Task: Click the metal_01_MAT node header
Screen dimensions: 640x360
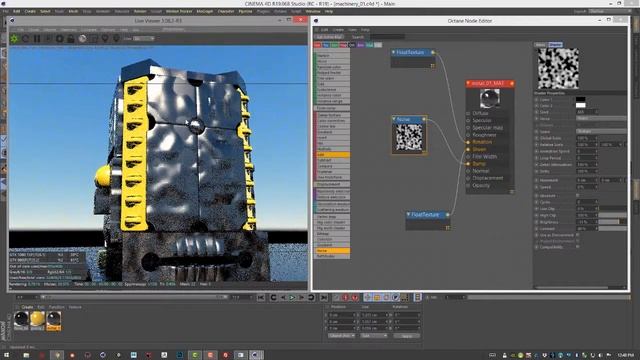Action: coord(490,83)
